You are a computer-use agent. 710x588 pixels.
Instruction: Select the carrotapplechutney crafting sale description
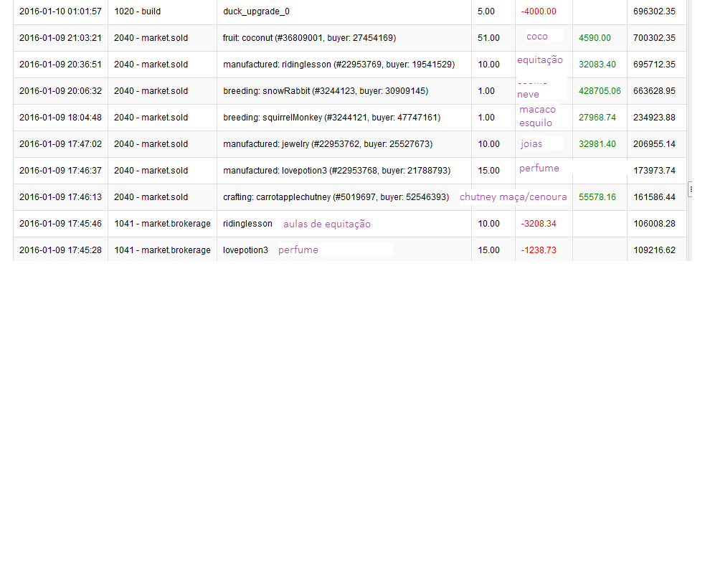point(336,197)
